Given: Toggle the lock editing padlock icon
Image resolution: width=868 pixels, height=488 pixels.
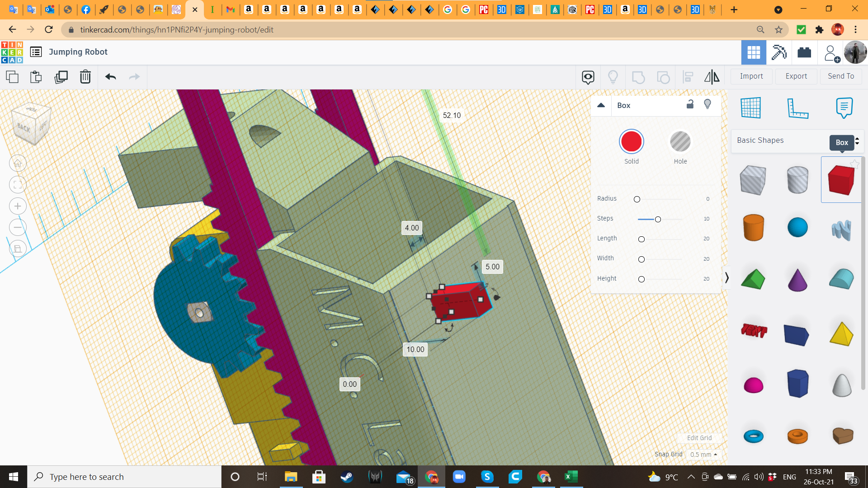Looking at the screenshot, I should (x=690, y=104).
